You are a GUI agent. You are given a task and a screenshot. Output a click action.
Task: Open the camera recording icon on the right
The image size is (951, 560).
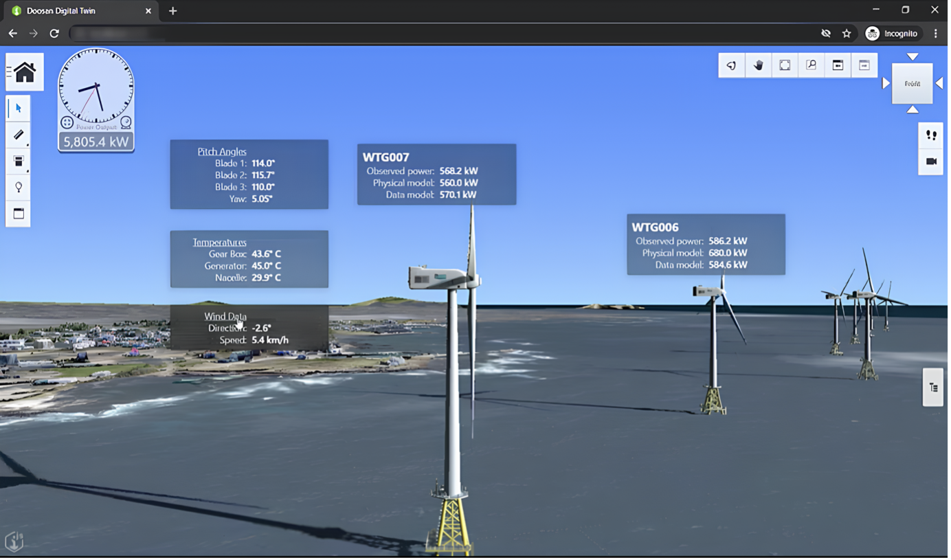(930, 163)
